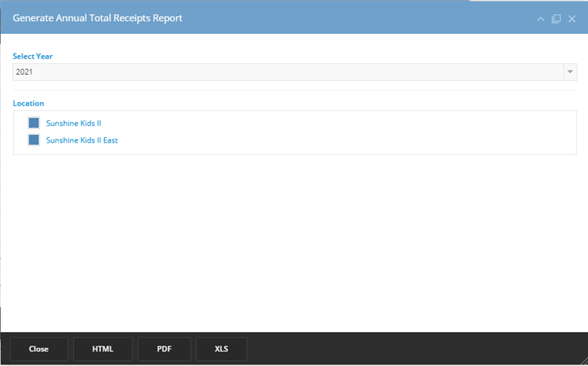
Task: Click the dialog title text
Action: 97,18
